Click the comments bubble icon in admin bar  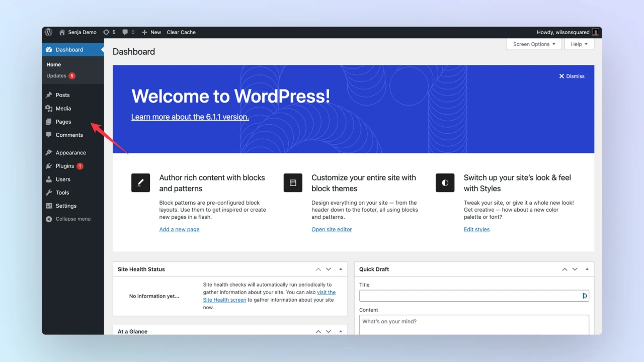pos(125,32)
